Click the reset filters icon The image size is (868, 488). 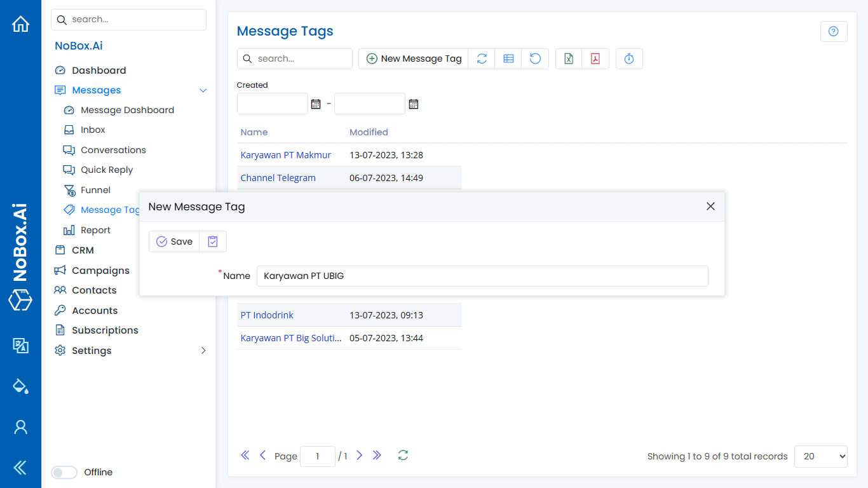point(535,58)
